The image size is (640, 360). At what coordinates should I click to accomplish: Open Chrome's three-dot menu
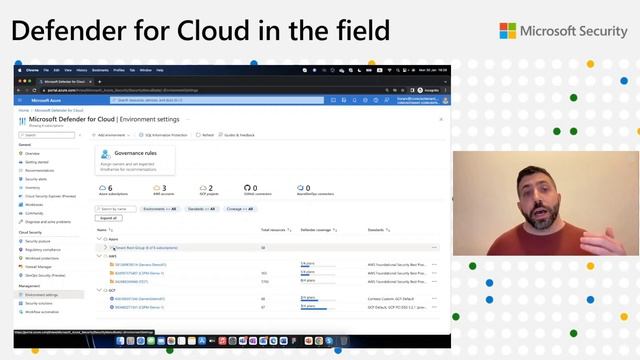coord(445,90)
